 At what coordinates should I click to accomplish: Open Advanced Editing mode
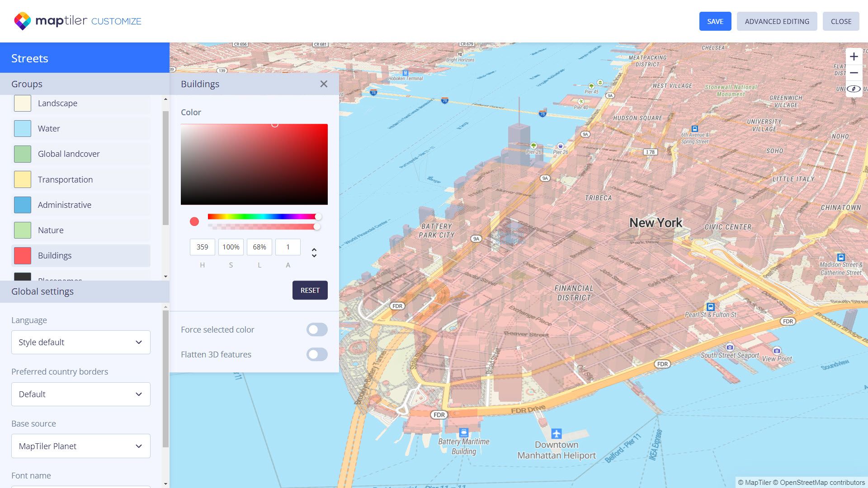click(777, 21)
